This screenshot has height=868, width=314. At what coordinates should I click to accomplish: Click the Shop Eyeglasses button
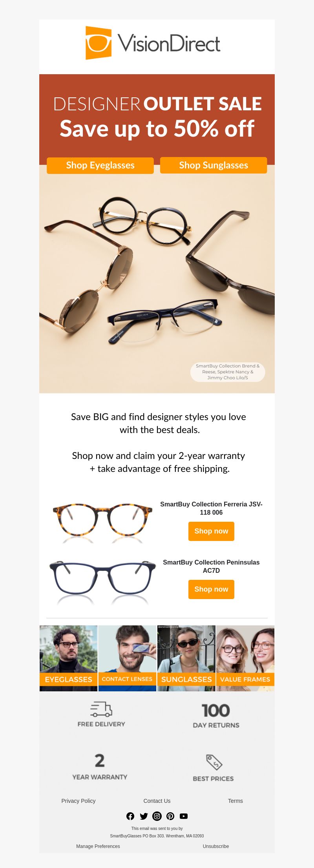coord(100,165)
